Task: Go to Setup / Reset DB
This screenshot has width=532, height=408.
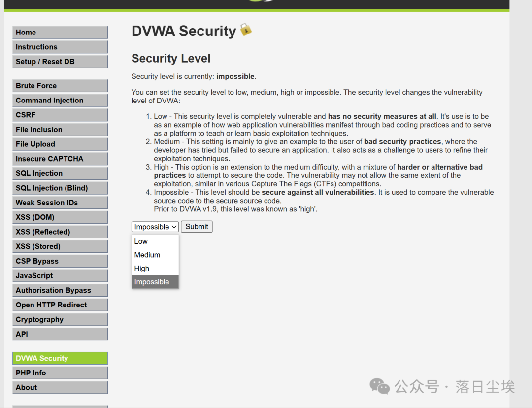Action: (x=60, y=62)
